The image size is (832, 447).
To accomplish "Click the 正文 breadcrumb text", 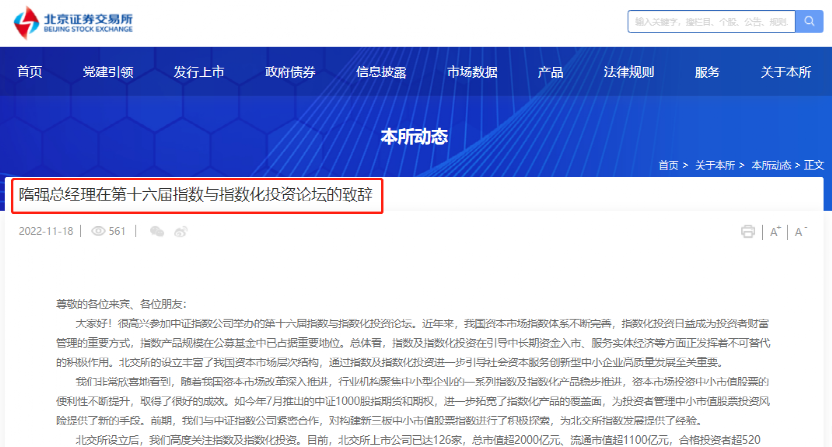I will pyautogui.click(x=813, y=165).
